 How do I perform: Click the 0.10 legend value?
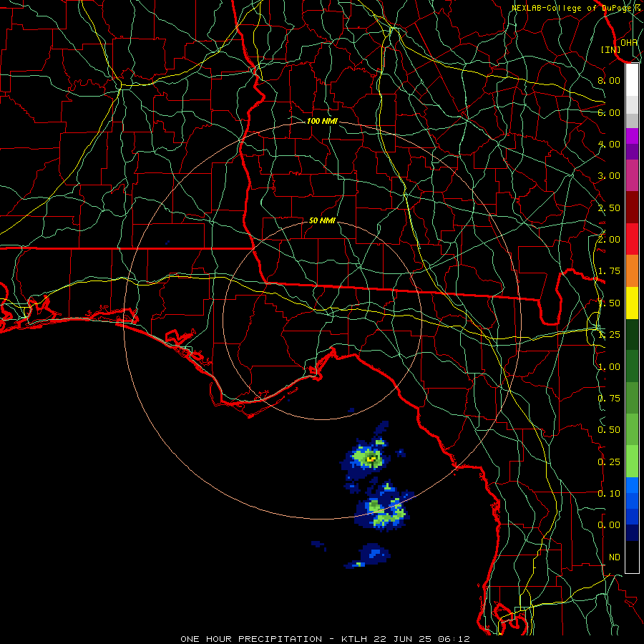609,493
